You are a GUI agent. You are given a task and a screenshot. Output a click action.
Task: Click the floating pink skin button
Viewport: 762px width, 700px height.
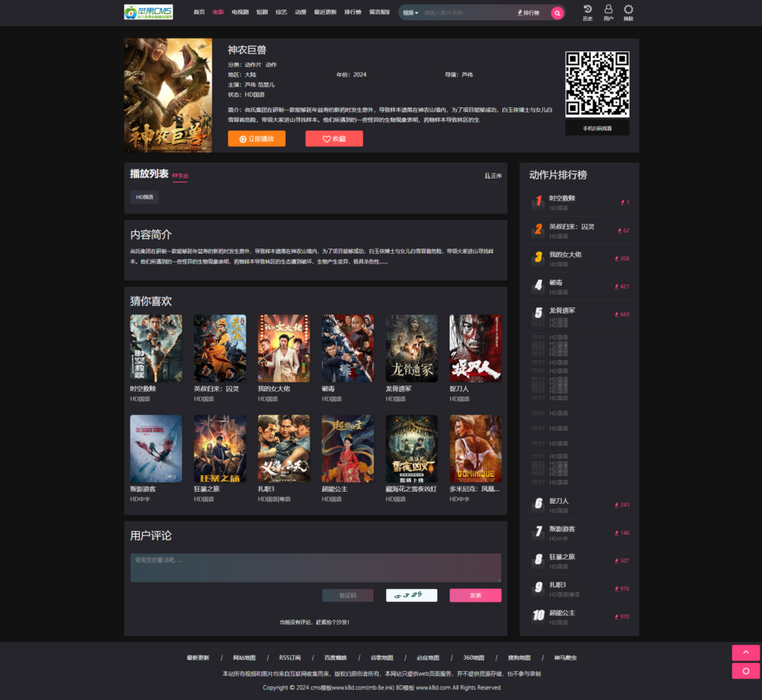pyautogui.click(x=746, y=671)
